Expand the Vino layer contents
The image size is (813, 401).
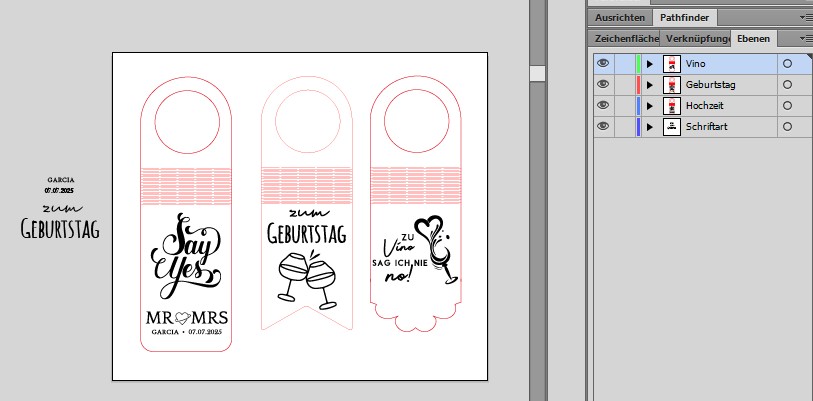[650, 63]
